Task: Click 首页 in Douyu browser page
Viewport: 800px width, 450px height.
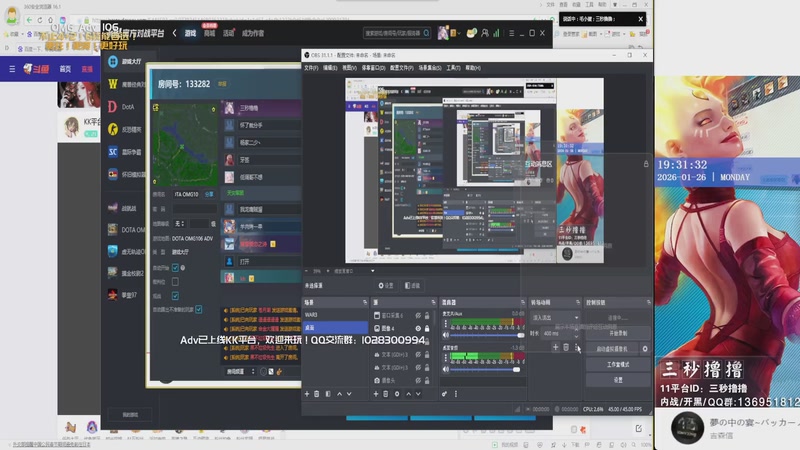Action: [x=65, y=69]
